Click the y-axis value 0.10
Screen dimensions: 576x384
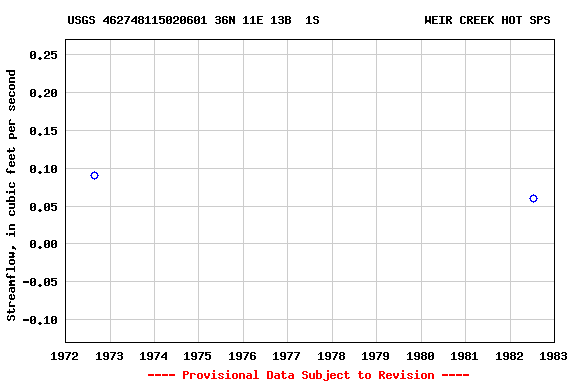pos(43,169)
